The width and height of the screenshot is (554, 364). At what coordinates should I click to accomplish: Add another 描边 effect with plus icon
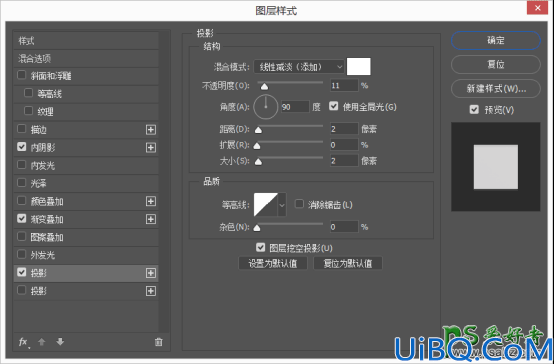[x=151, y=130]
